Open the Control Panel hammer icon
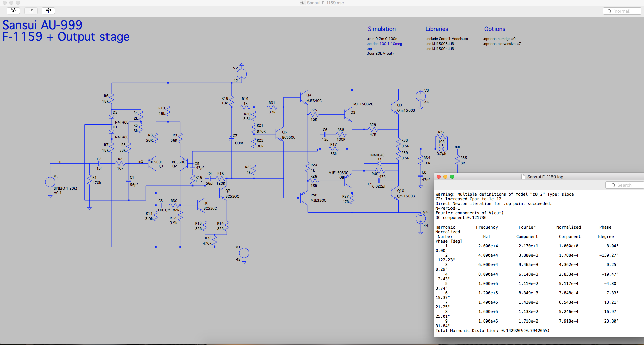The width and height of the screenshot is (644, 345). click(48, 11)
